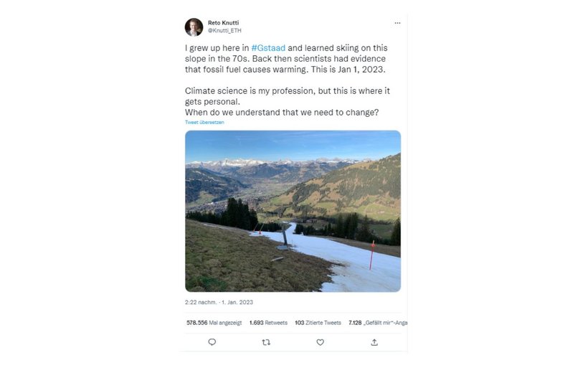Open the Gstaad ski slope photo
The height and width of the screenshot is (368, 588).
(293, 211)
